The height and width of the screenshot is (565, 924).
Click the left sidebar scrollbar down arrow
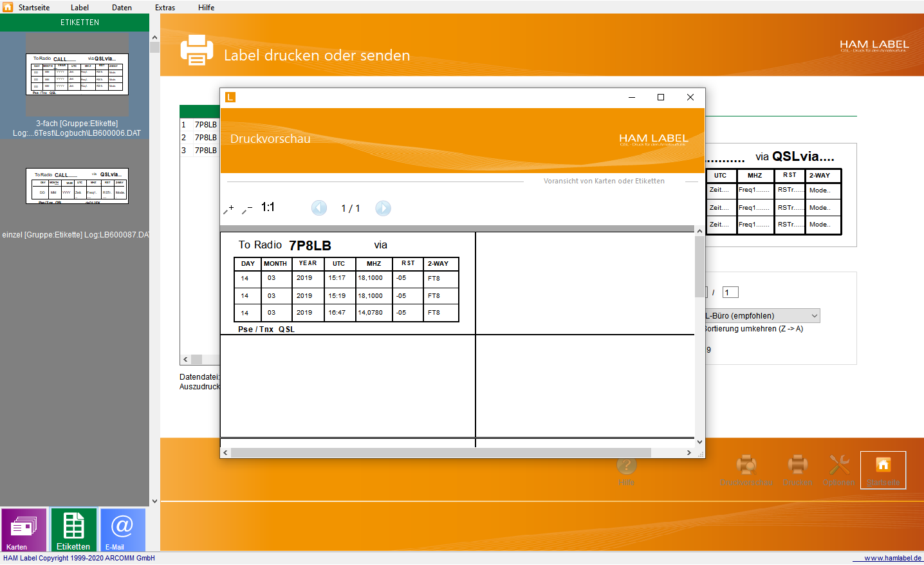point(154,501)
